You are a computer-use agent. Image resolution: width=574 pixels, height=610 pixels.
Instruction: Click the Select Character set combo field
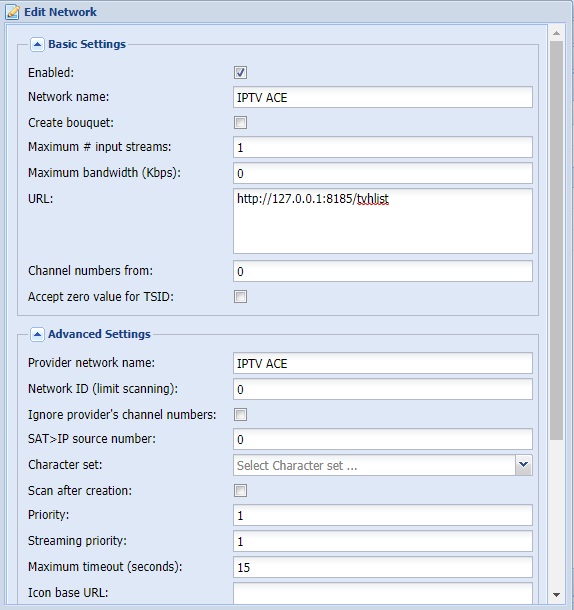pos(374,465)
